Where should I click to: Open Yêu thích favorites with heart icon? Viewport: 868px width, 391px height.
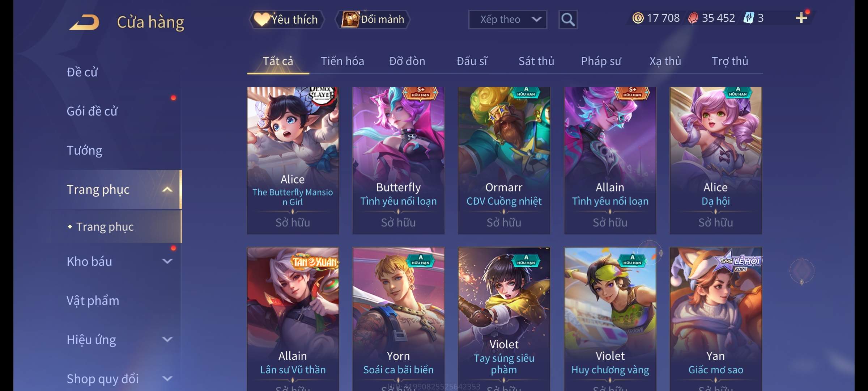286,20
